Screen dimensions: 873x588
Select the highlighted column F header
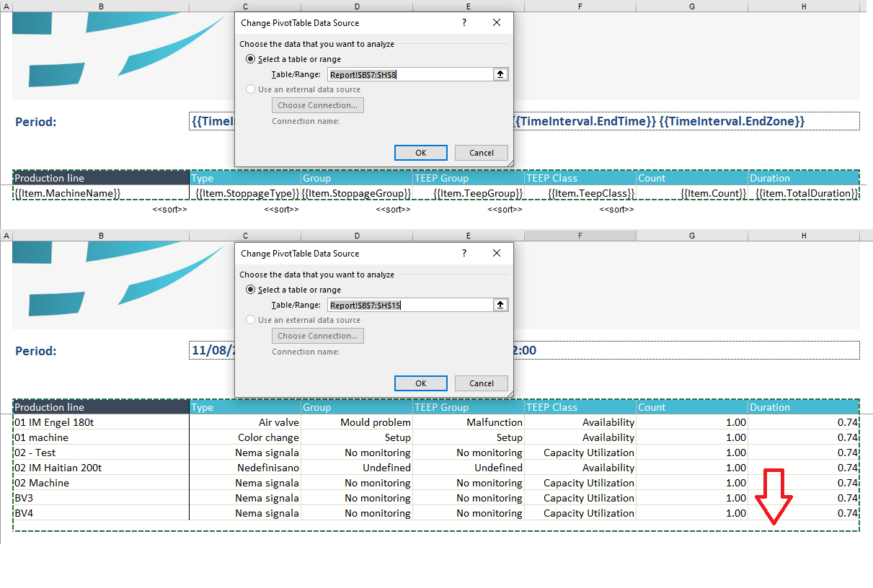(580, 235)
